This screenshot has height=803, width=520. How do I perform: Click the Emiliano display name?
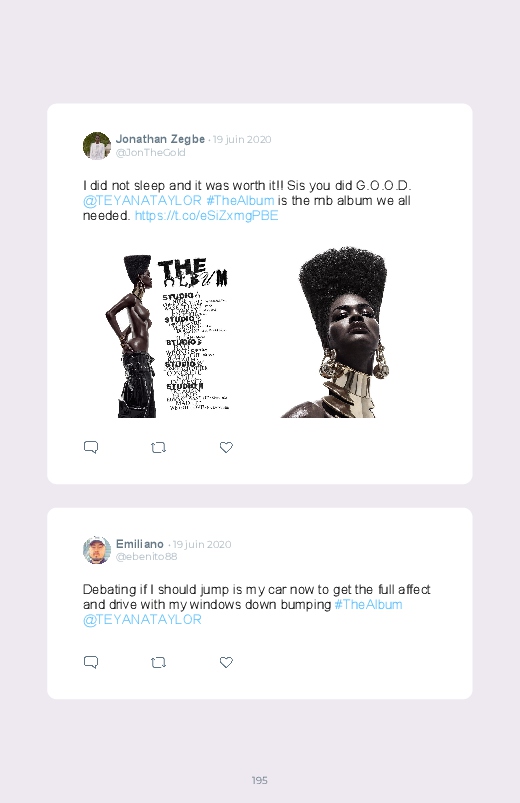(x=140, y=544)
